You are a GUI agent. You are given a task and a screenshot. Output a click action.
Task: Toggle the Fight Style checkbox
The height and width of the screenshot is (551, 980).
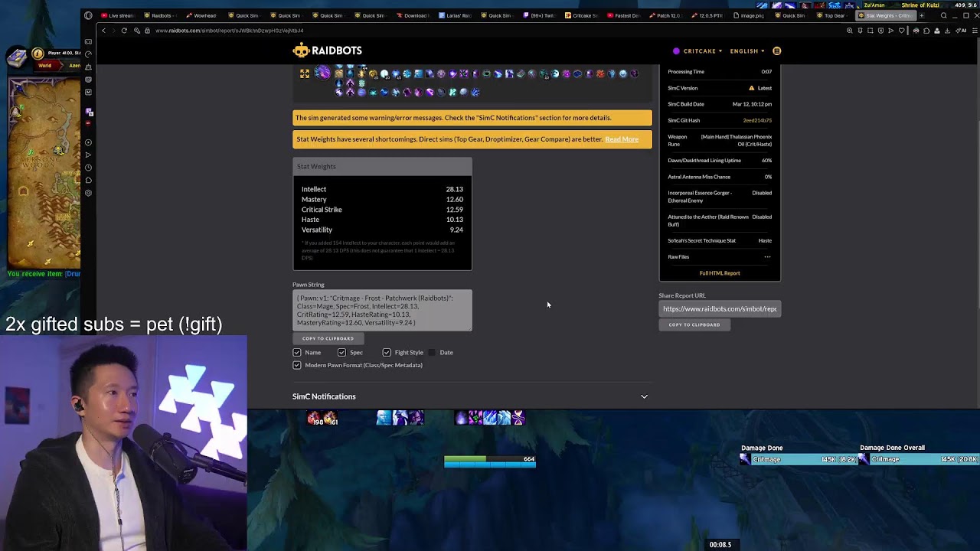(x=387, y=353)
